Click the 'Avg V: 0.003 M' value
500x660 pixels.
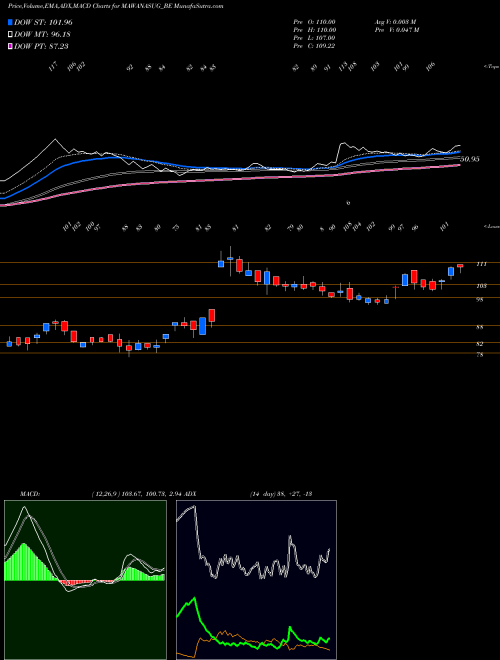[395, 22]
